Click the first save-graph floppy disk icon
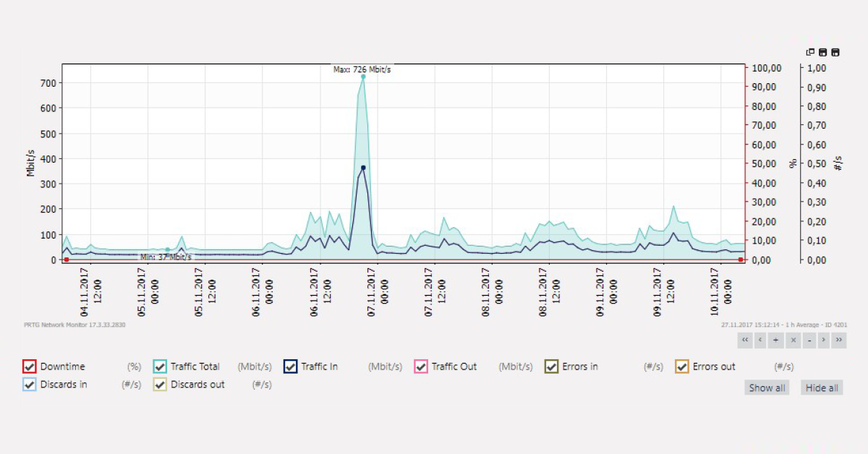Image resolution: width=868 pixels, height=454 pixels. [x=822, y=53]
